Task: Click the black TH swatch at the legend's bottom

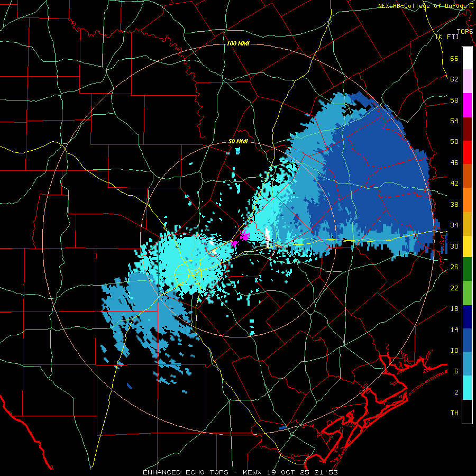Action: pos(467,411)
